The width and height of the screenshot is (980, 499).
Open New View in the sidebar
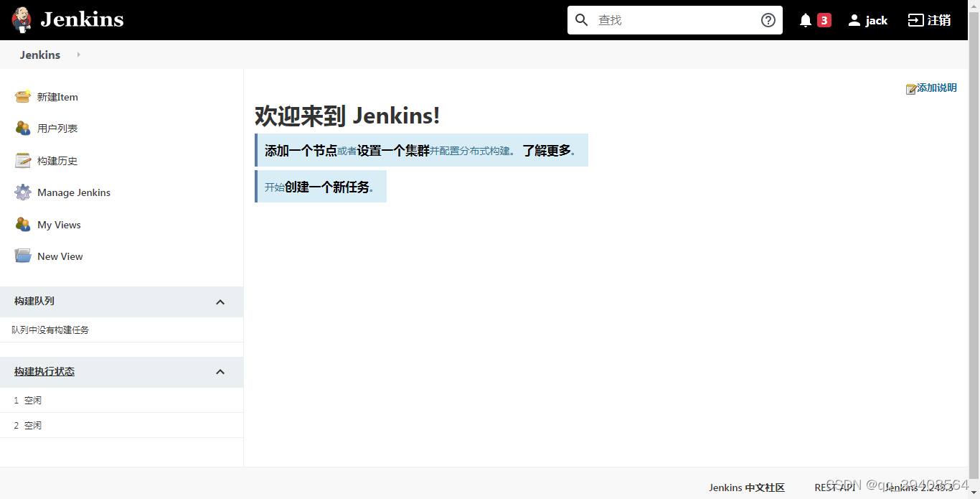[x=60, y=256]
